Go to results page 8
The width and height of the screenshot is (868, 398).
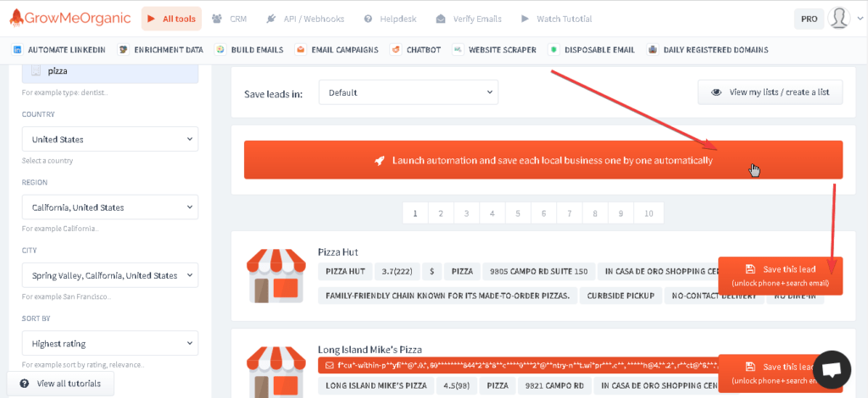tap(595, 213)
